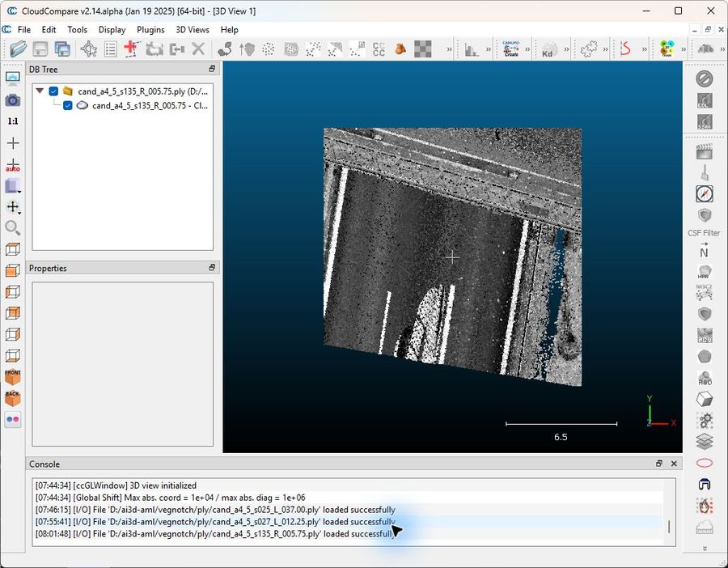Click the camera snapshot icon in sidebar
Image resolution: width=728 pixels, height=568 pixels.
[12, 100]
